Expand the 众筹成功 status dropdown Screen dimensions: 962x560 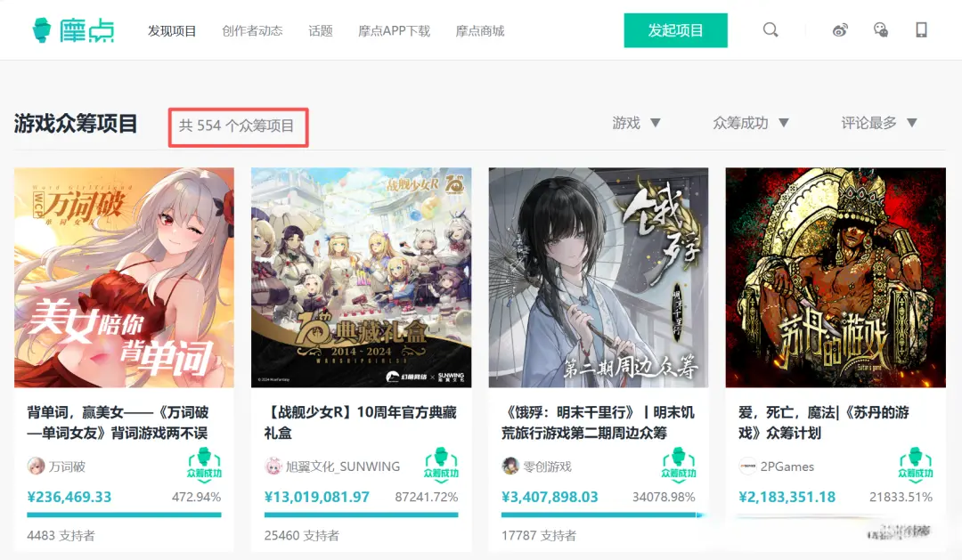(x=750, y=123)
